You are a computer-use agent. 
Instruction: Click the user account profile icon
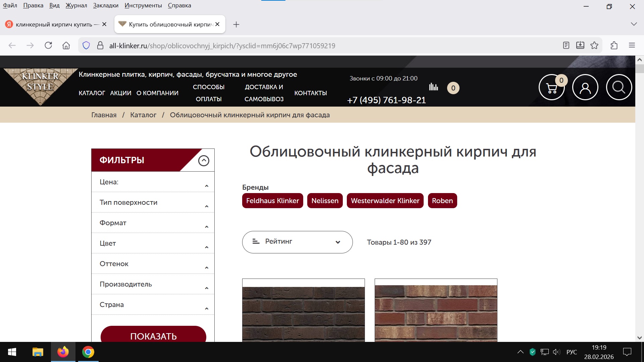pos(585,87)
